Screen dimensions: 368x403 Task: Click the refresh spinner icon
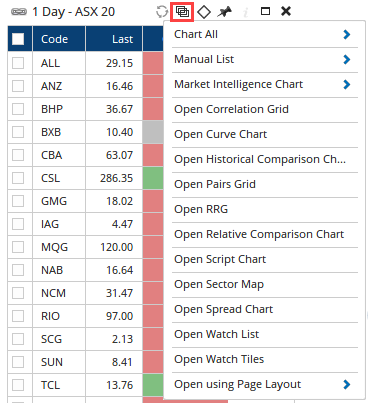coord(162,12)
